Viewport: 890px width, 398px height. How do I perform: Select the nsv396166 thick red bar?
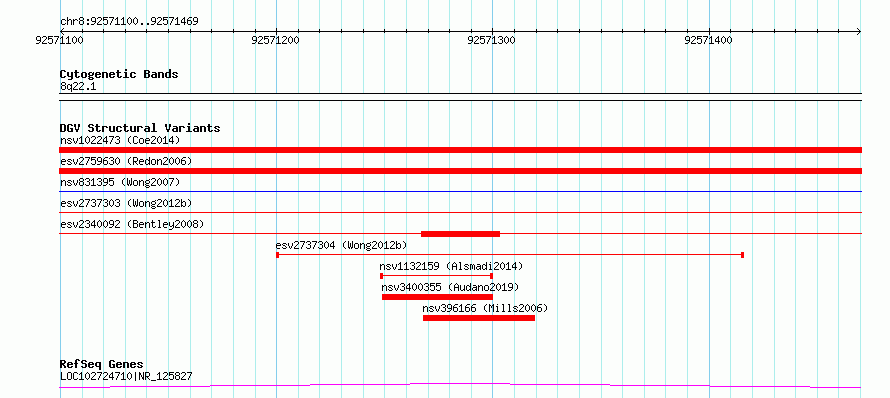pyautogui.click(x=479, y=318)
